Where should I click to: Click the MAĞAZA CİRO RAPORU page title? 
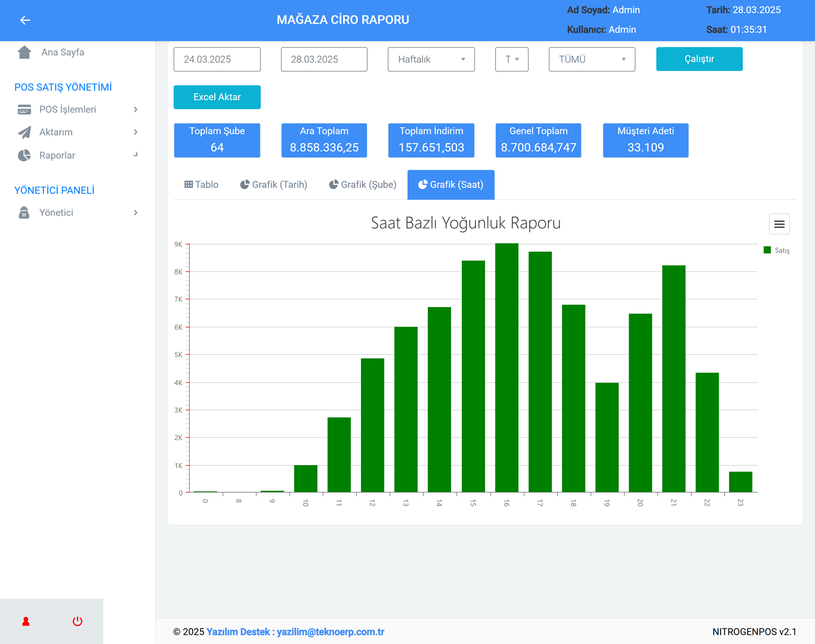tap(343, 20)
